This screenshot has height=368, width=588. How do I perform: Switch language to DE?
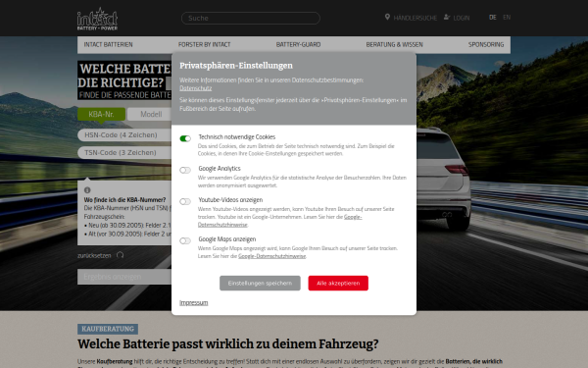pyautogui.click(x=492, y=18)
